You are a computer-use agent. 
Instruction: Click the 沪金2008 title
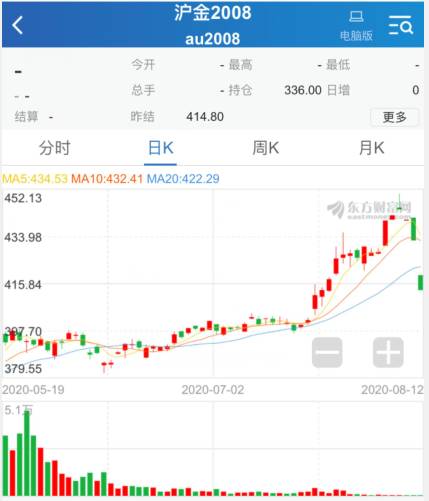[213, 13]
